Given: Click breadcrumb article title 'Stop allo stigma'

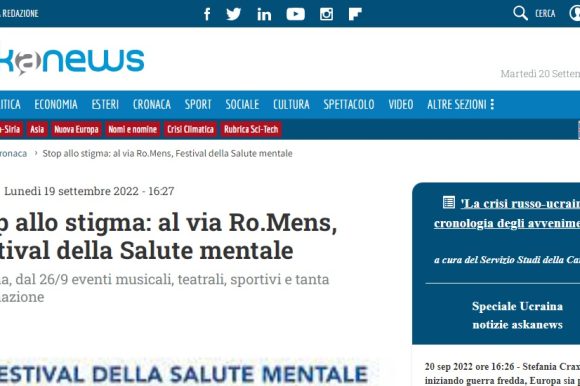Looking at the screenshot, I should 167,153.
